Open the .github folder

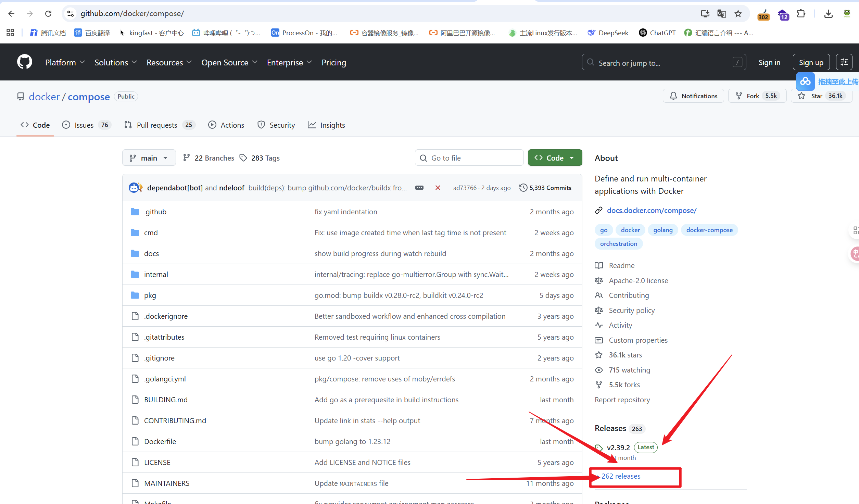[155, 212]
